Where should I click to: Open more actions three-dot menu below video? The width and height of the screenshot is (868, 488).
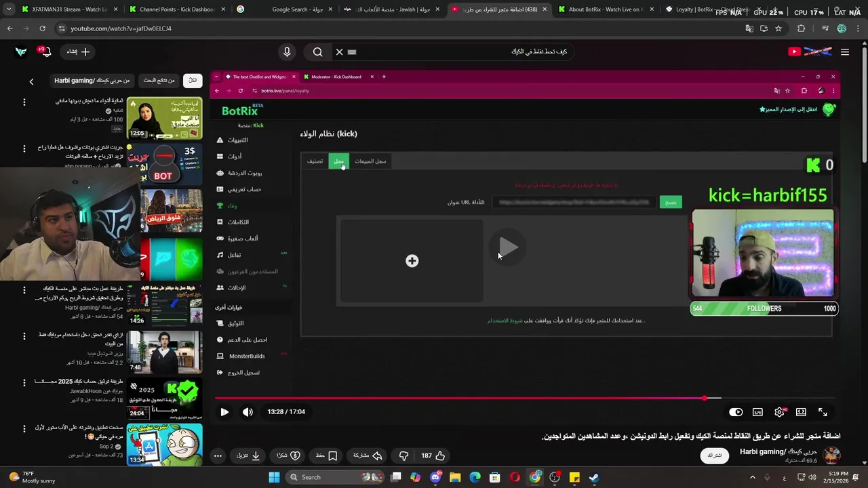[218, 455]
